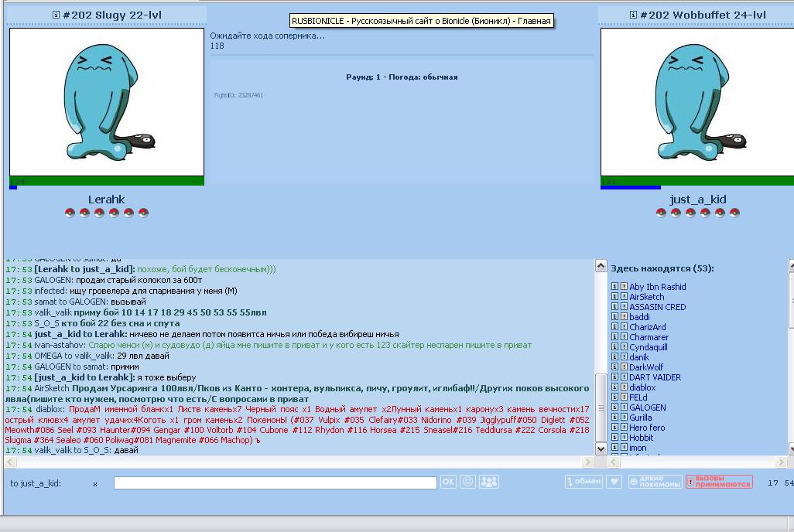Open info icon for Cyndaquill
This screenshot has width=794, height=532.
[x=614, y=347]
